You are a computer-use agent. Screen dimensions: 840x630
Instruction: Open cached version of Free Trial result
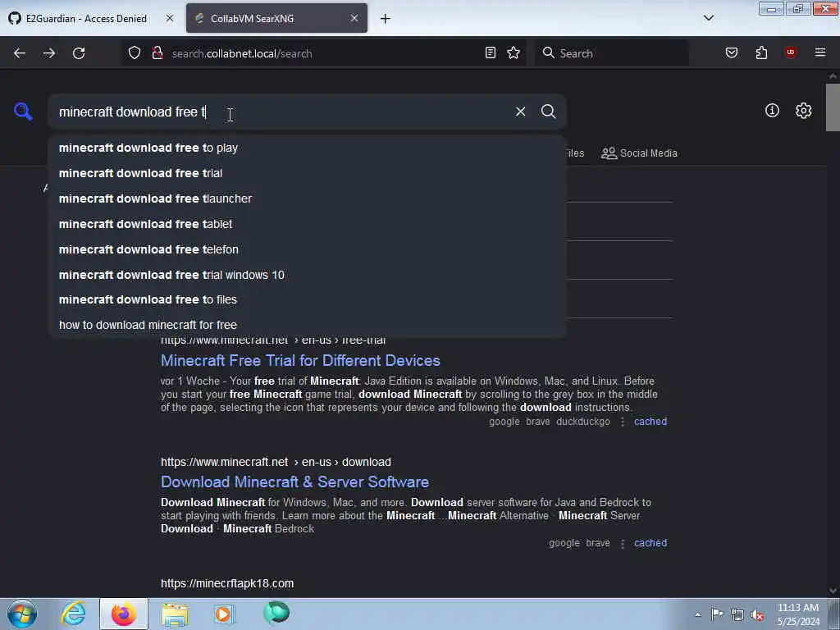[651, 422]
